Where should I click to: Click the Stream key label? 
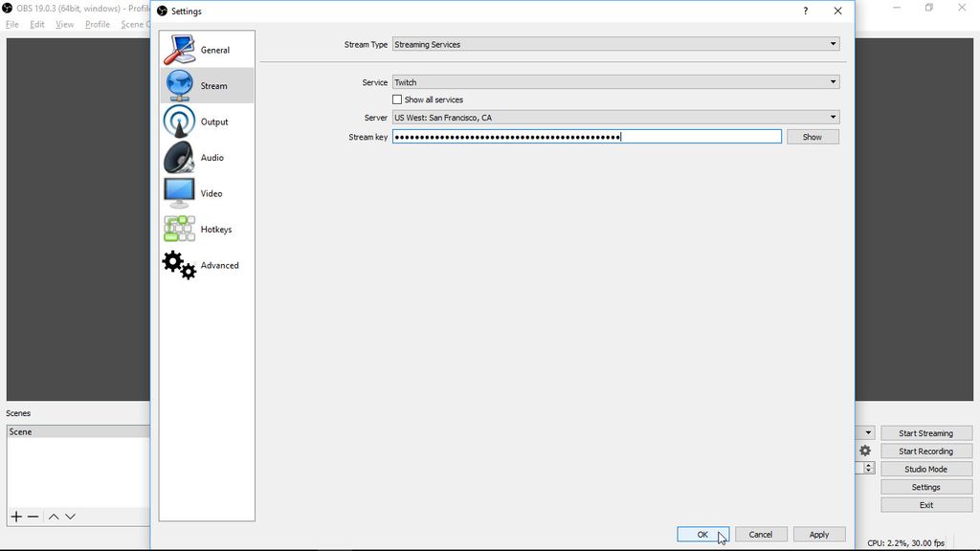click(x=368, y=137)
